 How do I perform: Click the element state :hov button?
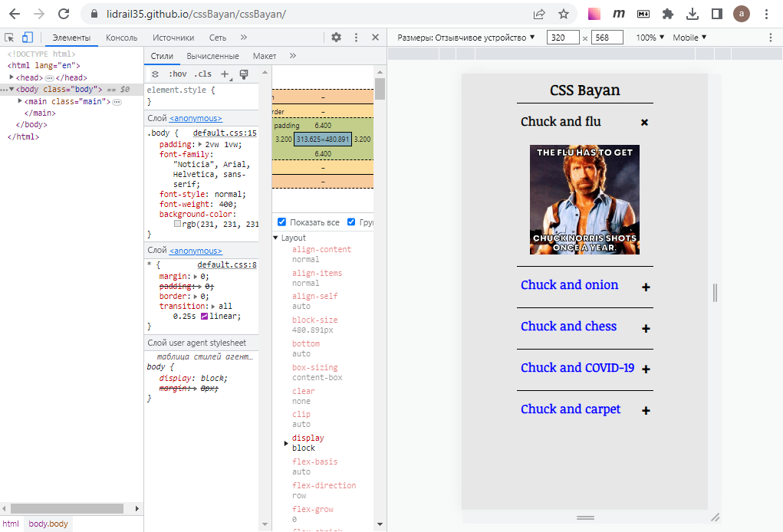tap(177, 74)
